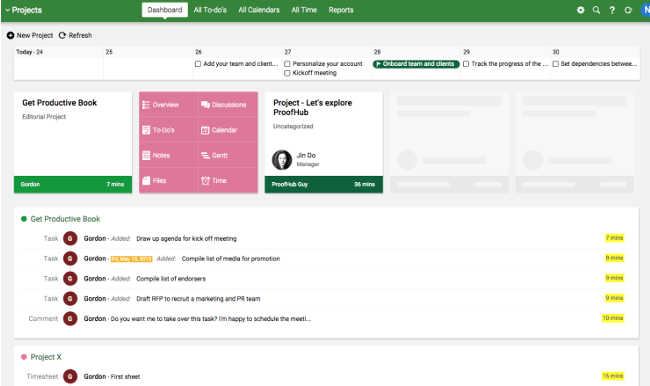The width and height of the screenshot is (650, 386).
Task: Check the Set dependencies between task
Action: click(555, 64)
